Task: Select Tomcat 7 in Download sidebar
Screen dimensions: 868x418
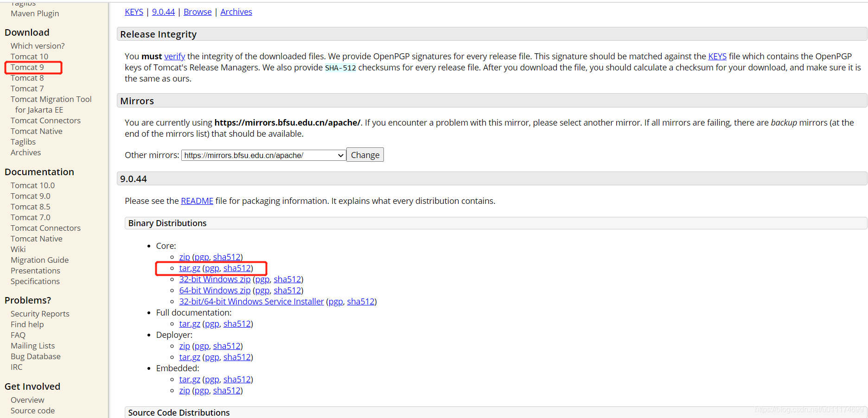Action: 27,89
